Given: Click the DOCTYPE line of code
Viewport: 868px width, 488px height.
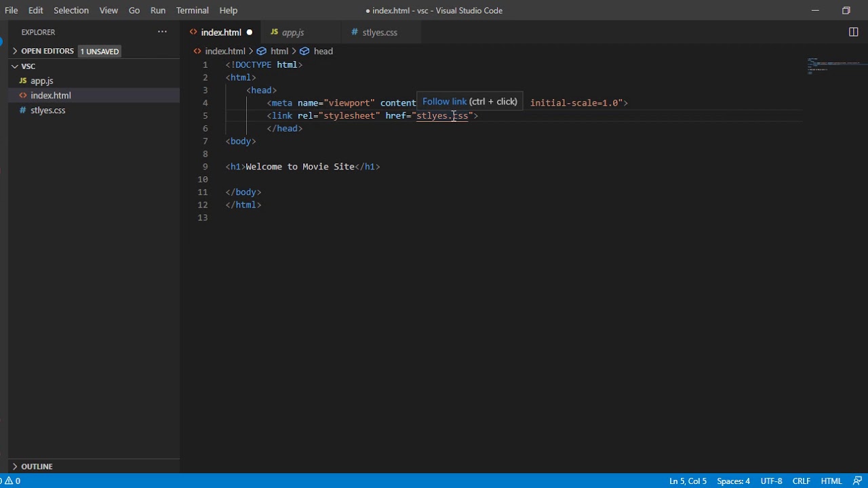Looking at the screenshot, I should (x=264, y=65).
